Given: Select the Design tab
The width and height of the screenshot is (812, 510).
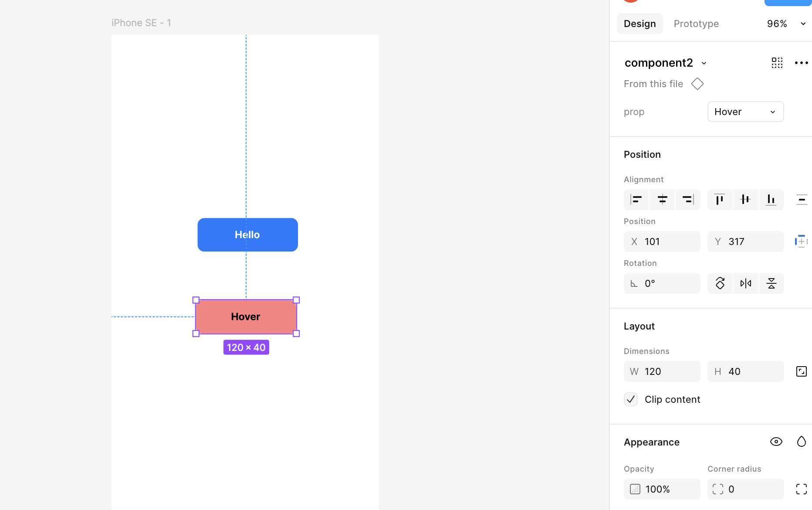Looking at the screenshot, I should coord(639,24).
